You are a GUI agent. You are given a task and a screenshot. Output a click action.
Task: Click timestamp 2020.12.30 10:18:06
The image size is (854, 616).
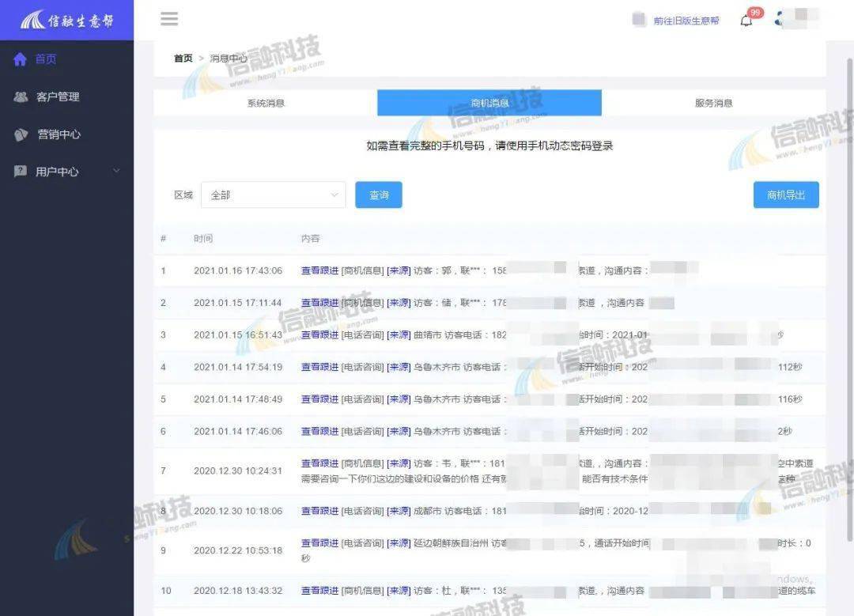(x=238, y=511)
